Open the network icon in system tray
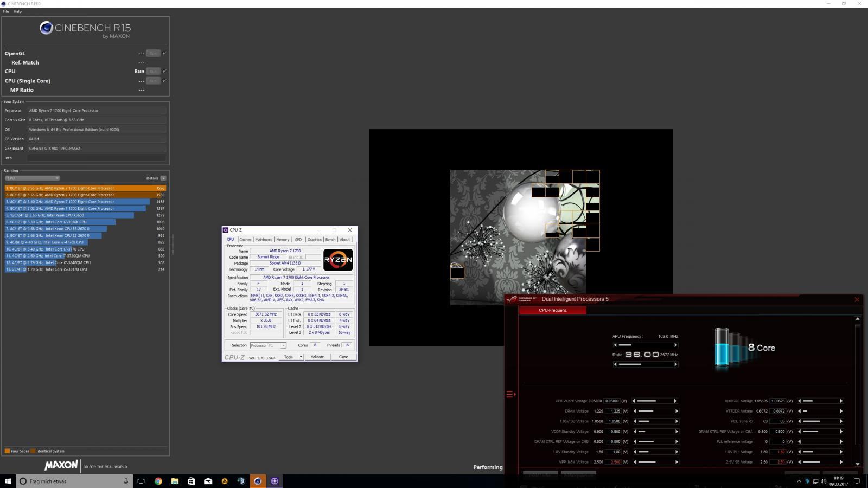The image size is (868, 488). pyautogui.click(x=815, y=481)
